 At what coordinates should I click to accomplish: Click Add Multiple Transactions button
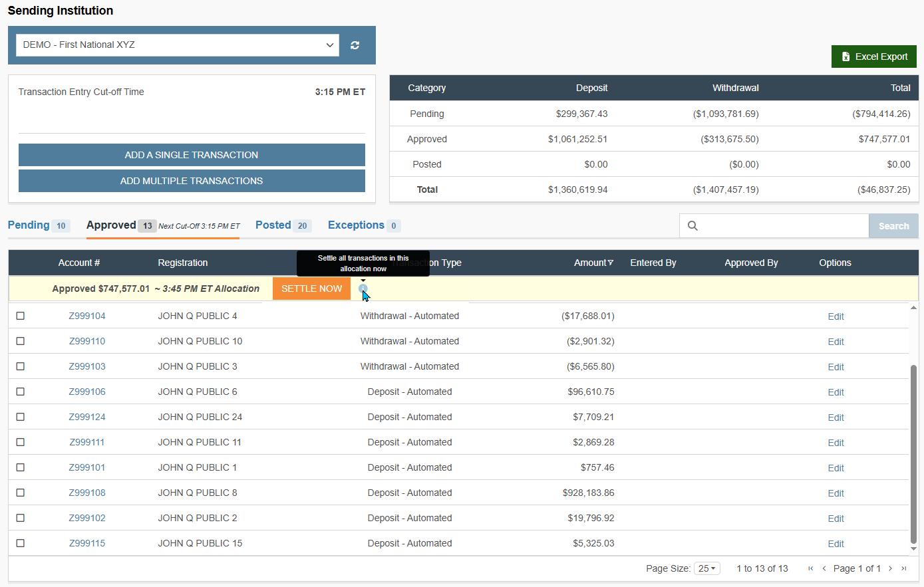coord(192,181)
